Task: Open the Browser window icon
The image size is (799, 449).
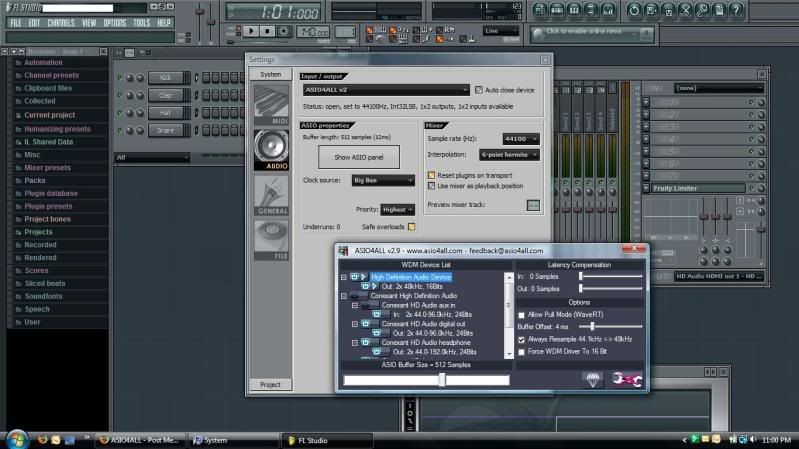Action: coord(591,10)
